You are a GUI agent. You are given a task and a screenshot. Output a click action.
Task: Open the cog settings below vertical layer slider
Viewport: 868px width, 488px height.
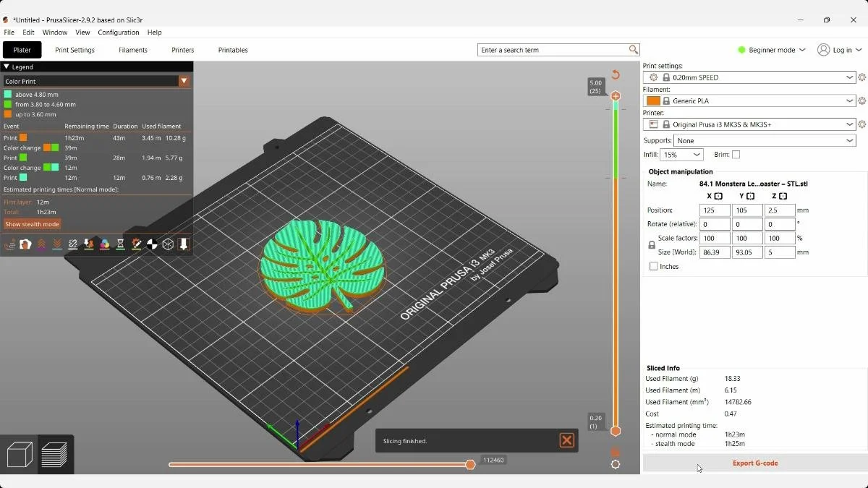616,464
